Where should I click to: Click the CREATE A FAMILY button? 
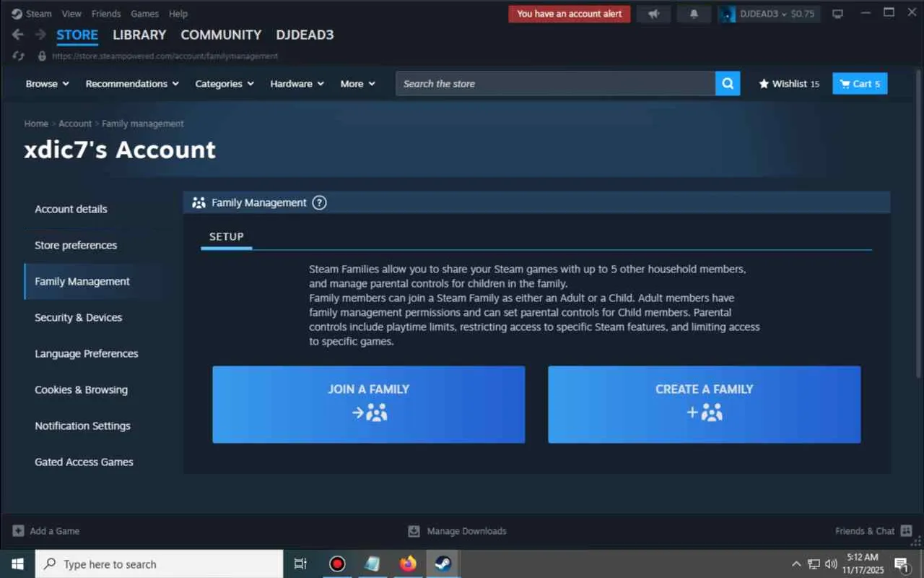(x=705, y=405)
